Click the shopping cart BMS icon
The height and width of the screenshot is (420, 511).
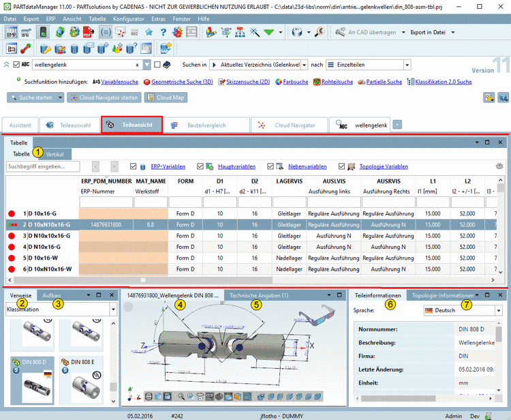[26, 32]
